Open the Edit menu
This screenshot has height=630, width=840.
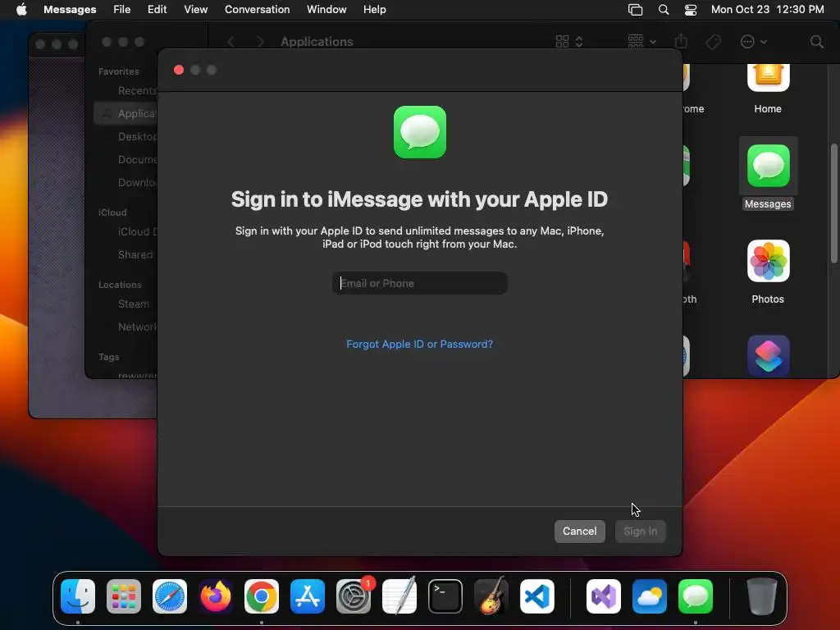[157, 10]
